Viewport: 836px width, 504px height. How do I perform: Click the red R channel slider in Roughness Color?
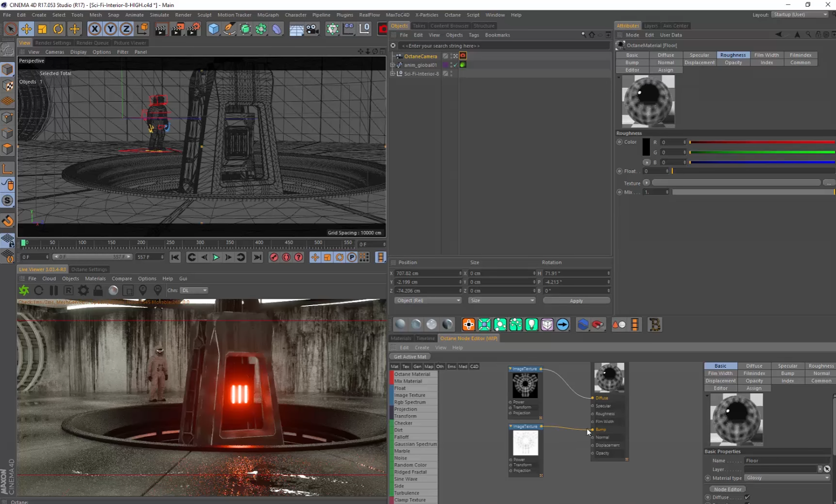pos(762,142)
